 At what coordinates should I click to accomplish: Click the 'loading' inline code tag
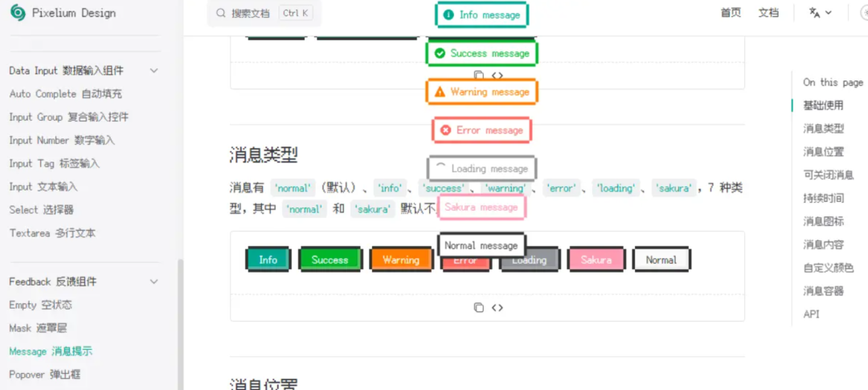click(616, 188)
